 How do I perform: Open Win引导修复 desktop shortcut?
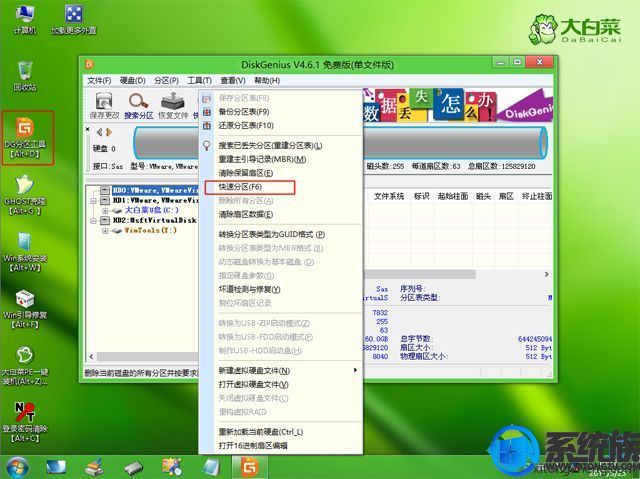pos(25,309)
